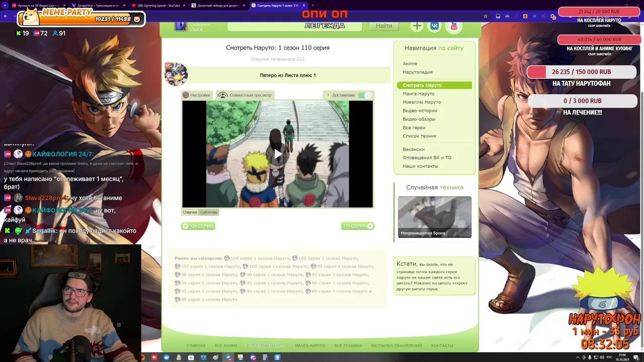Open the taskbar volume icon

pyautogui.click(x=602, y=357)
